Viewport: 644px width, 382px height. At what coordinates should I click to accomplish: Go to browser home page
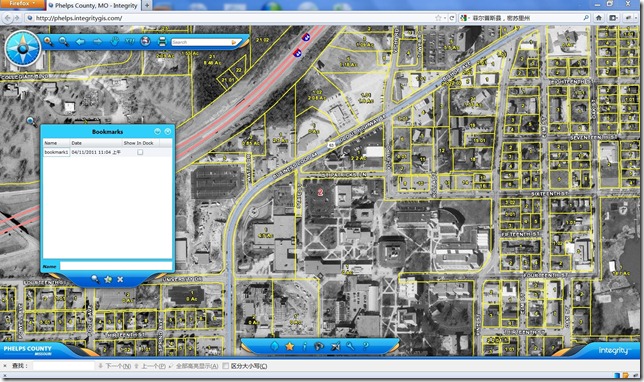click(598, 18)
